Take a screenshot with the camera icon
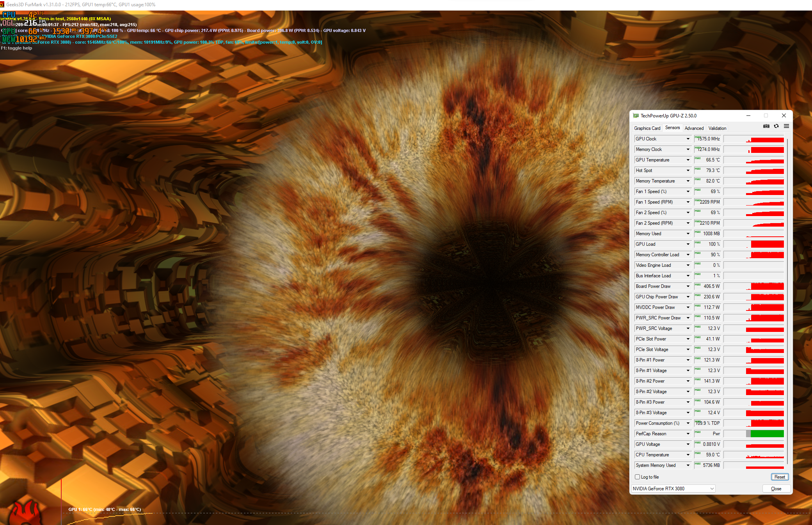Viewport: 812px width, 525px height. 766,126
